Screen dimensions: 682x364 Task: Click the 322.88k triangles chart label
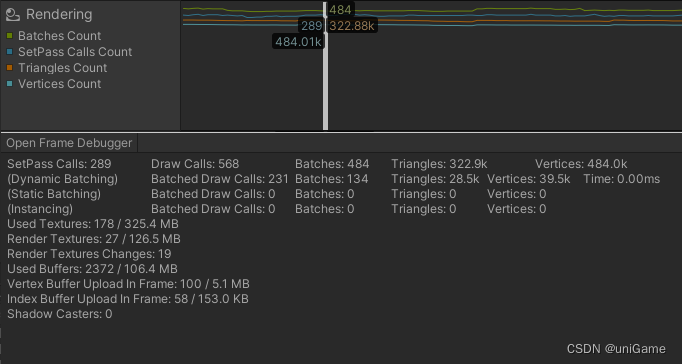point(351,26)
